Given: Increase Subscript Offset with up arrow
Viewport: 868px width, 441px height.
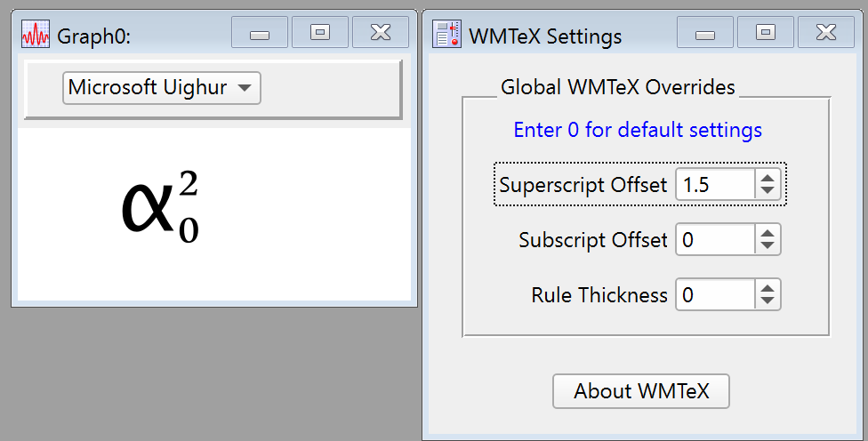Looking at the screenshot, I should (x=768, y=234).
